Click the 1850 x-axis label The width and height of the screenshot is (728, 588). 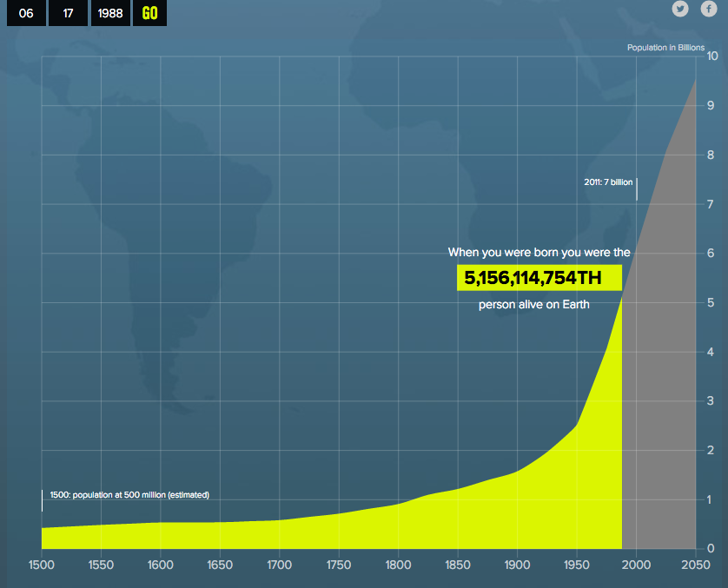(x=457, y=565)
